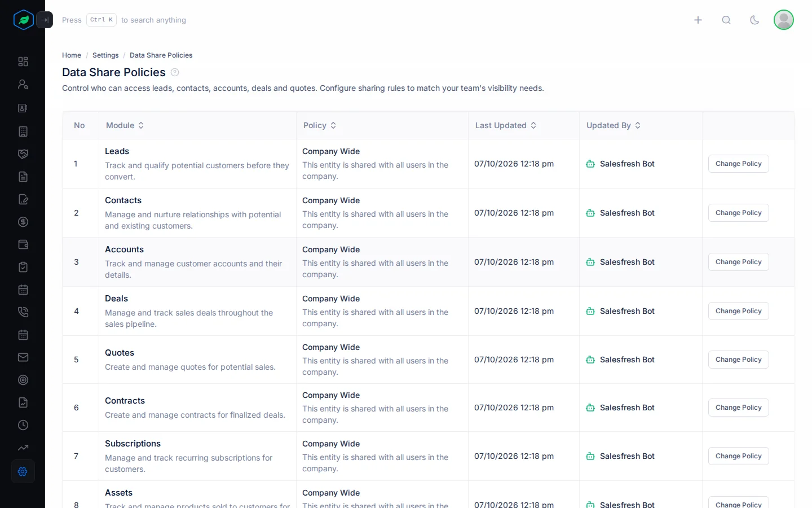The width and height of the screenshot is (812, 508).
Task: Open the user avatar profile menu
Action: 784,20
